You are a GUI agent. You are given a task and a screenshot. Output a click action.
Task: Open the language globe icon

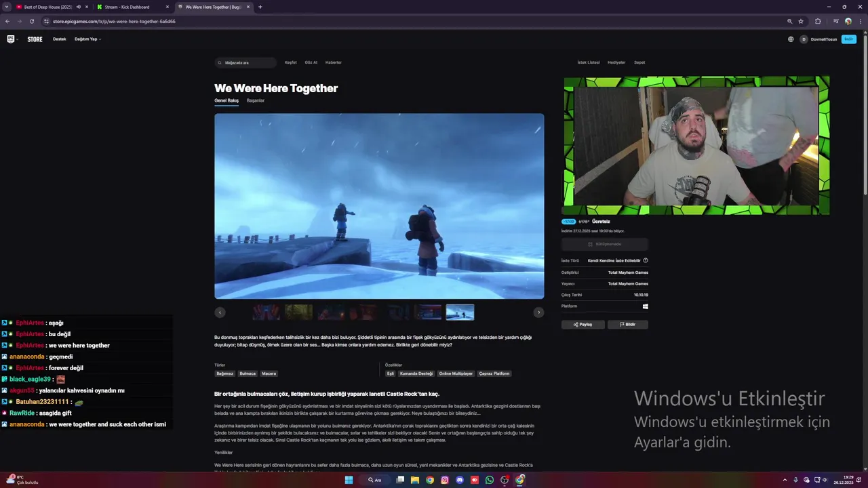click(791, 39)
